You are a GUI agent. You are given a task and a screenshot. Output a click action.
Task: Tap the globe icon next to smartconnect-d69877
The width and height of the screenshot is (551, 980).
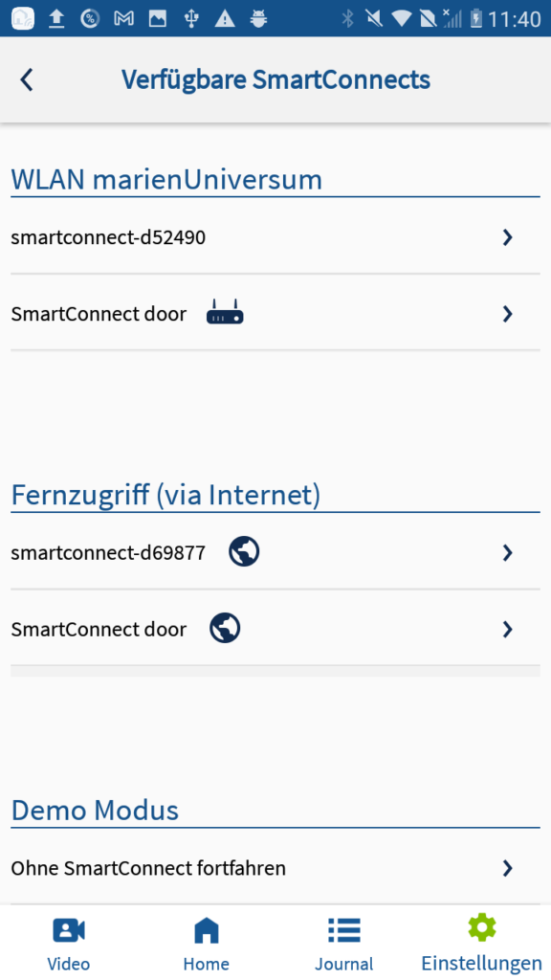[244, 552]
